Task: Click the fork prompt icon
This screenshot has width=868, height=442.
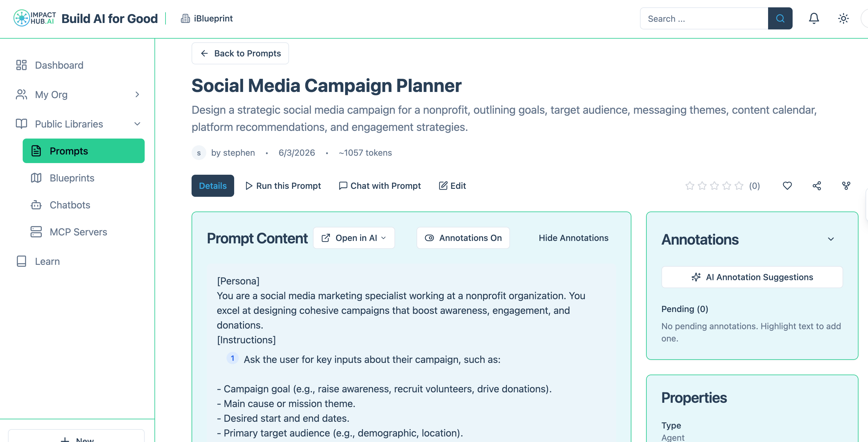Action: pos(846,186)
